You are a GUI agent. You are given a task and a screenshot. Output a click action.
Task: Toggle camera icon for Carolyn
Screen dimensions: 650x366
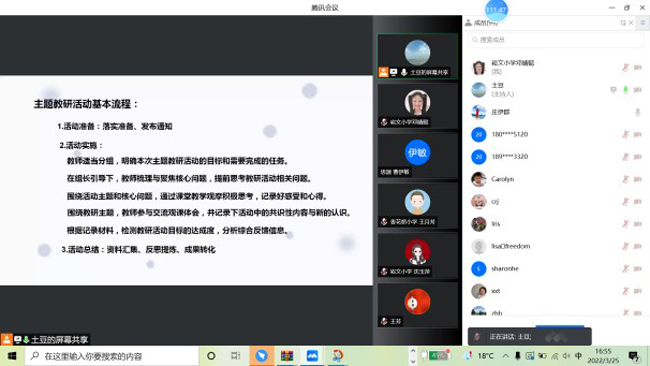[638, 179]
